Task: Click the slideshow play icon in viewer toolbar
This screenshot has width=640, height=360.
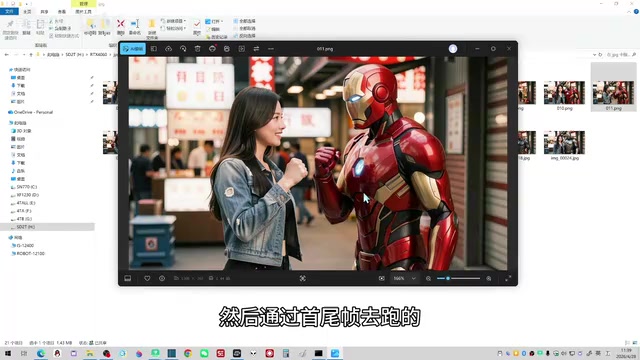Action: 242,49
